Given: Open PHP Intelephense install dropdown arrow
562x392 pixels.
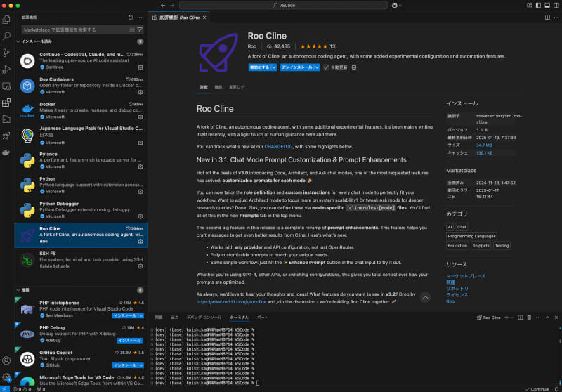Looking at the screenshot, I should tap(141, 315).
